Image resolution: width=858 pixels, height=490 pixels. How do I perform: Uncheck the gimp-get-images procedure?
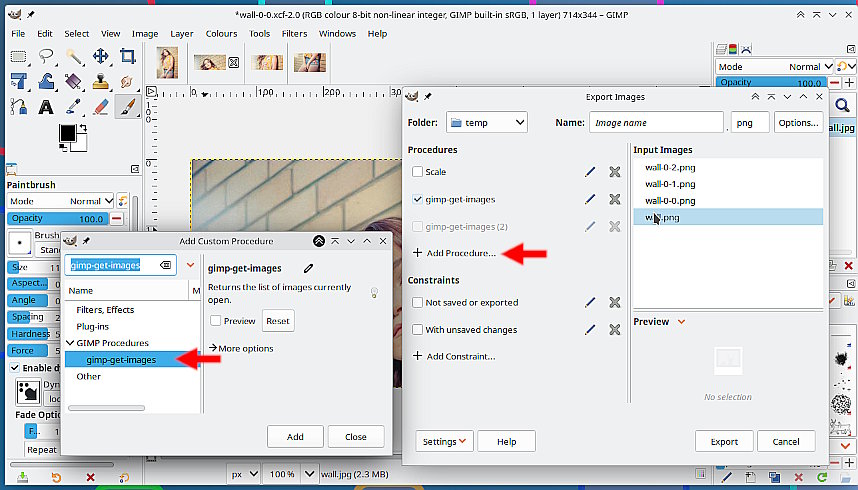point(418,199)
